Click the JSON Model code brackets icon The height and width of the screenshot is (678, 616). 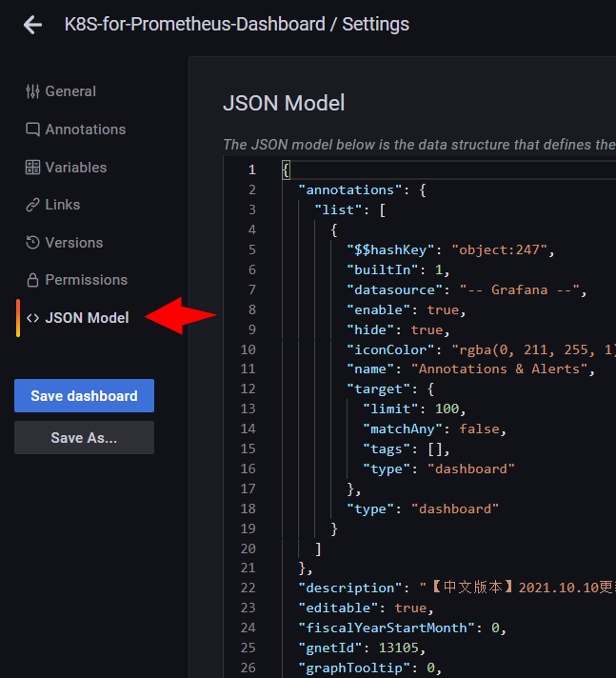[33, 318]
